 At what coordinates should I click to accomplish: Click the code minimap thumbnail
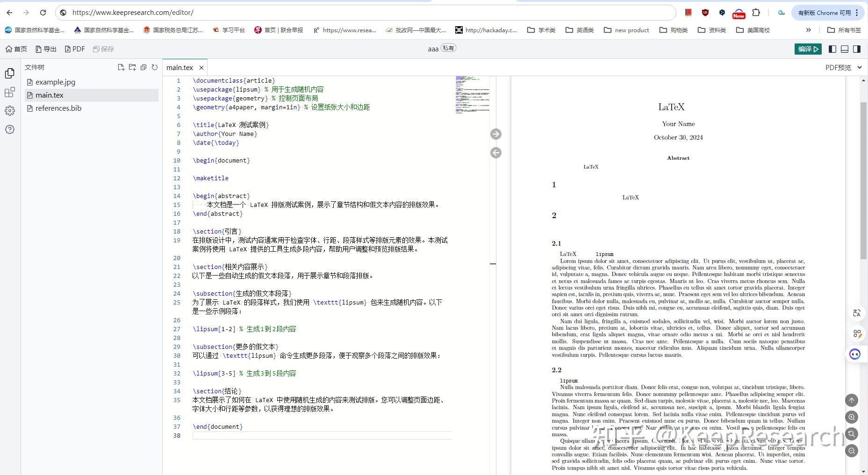point(471,96)
